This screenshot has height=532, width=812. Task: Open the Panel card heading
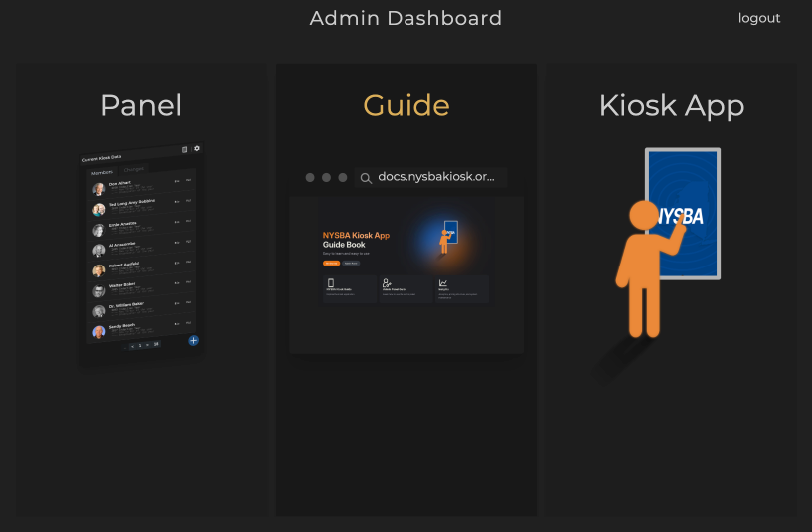pos(141,106)
